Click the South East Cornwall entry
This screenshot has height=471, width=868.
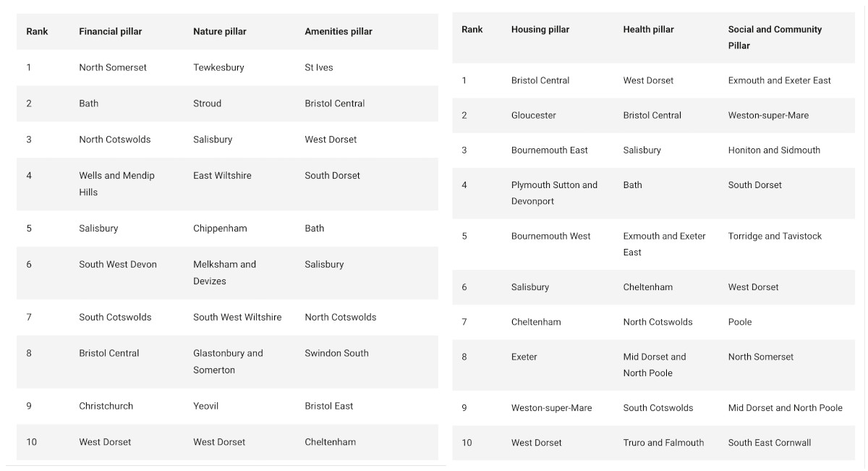pos(769,443)
